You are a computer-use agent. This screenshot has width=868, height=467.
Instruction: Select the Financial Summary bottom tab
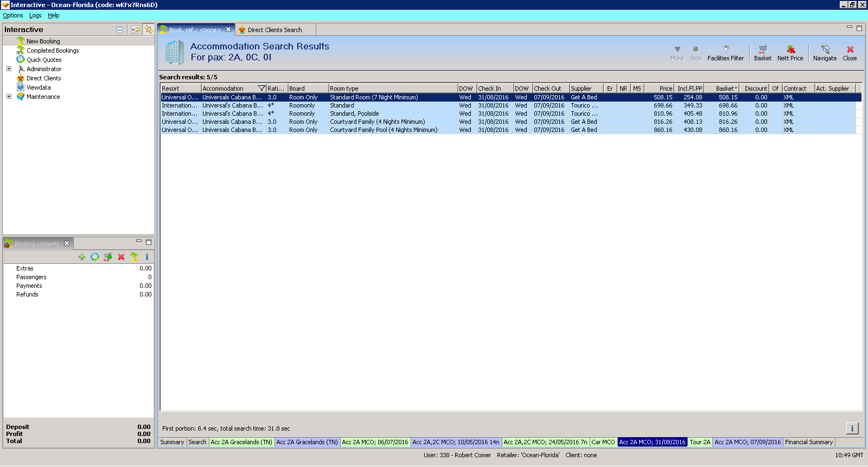[808, 442]
